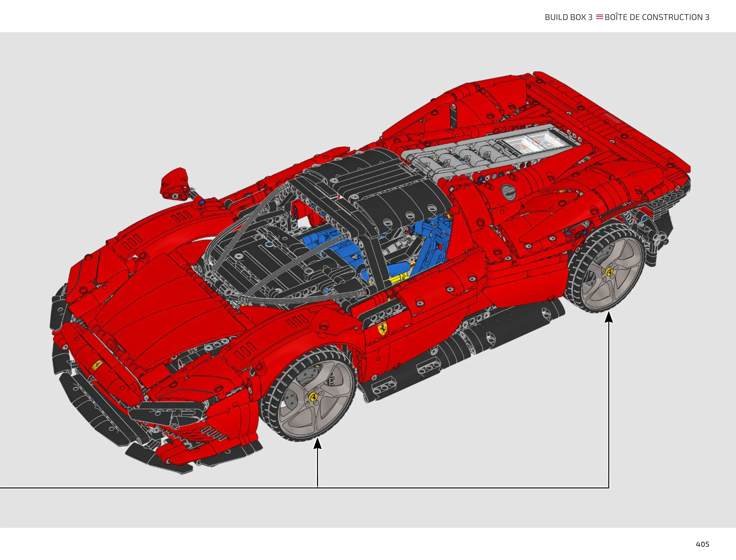Click the red three-line separator icon in header

click(600, 17)
